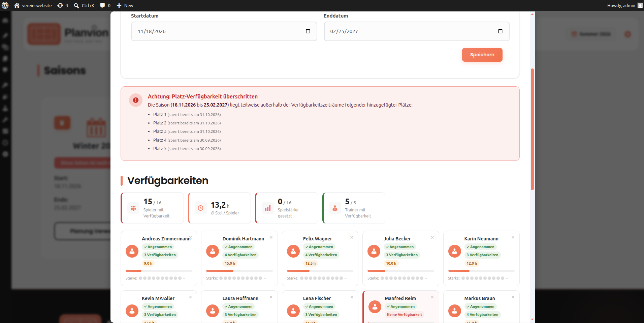Open the Ctrl+K search
Viewport: 644px width, 323px height.
click(x=84, y=5)
